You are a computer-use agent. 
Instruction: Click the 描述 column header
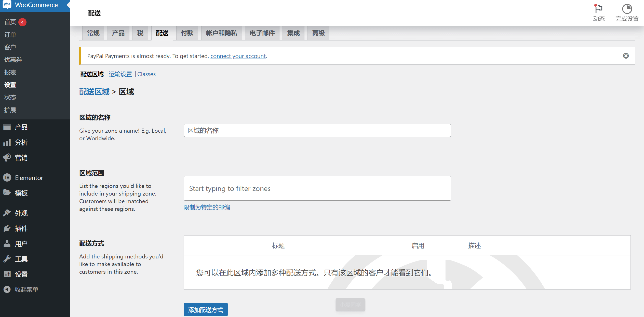[x=474, y=245]
